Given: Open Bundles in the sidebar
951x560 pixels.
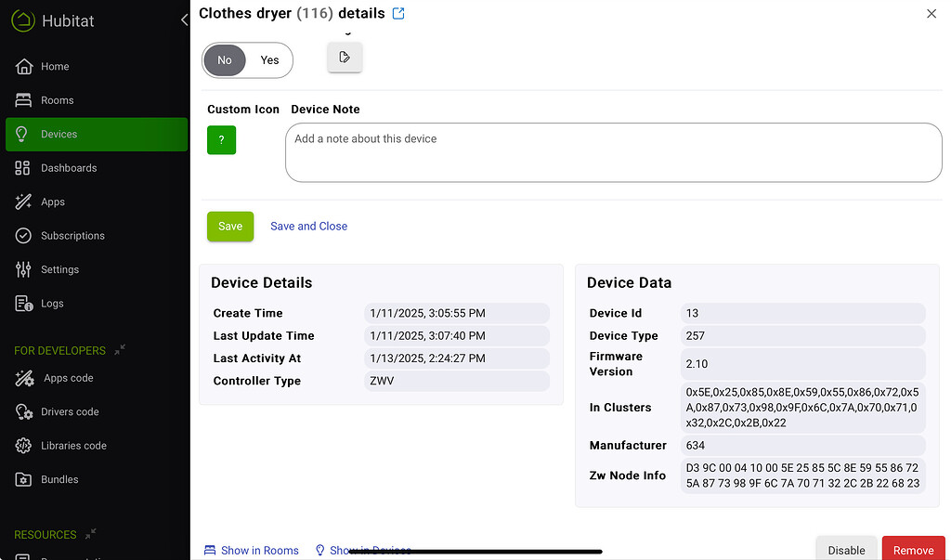Looking at the screenshot, I should click(59, 480).
